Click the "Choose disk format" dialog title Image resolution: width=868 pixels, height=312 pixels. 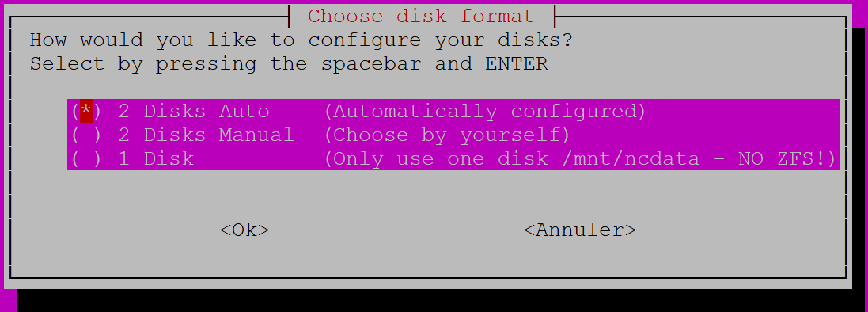tap(421, 16)
